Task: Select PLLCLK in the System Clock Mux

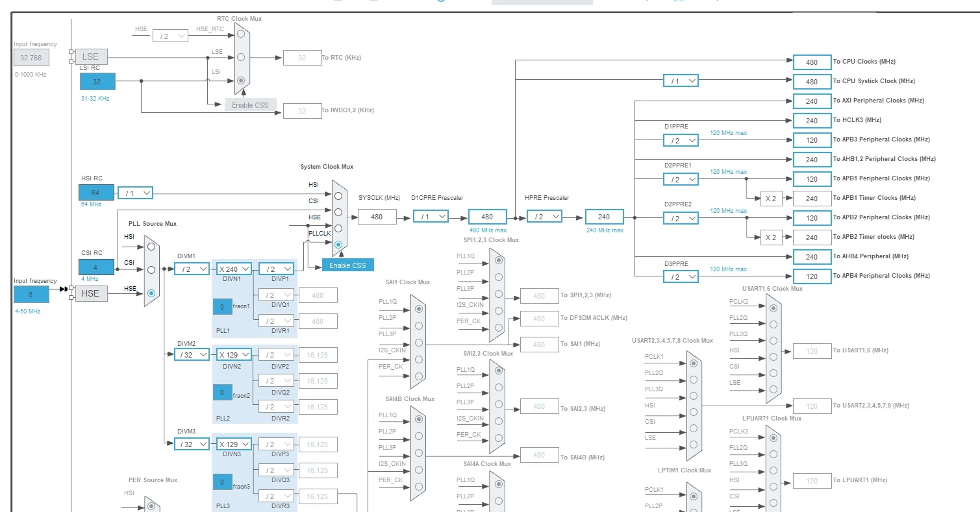Action: point(338,245)
